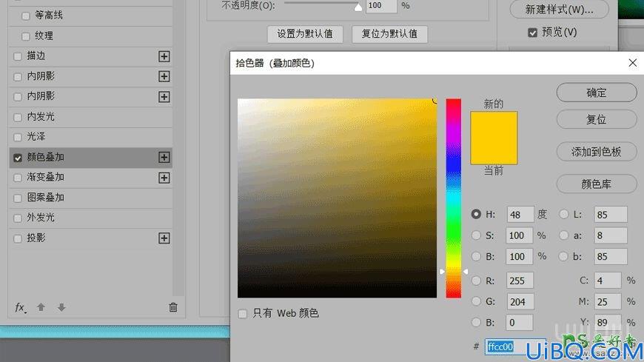Click the 不透明度 opacity slider handle

(358, 7)
